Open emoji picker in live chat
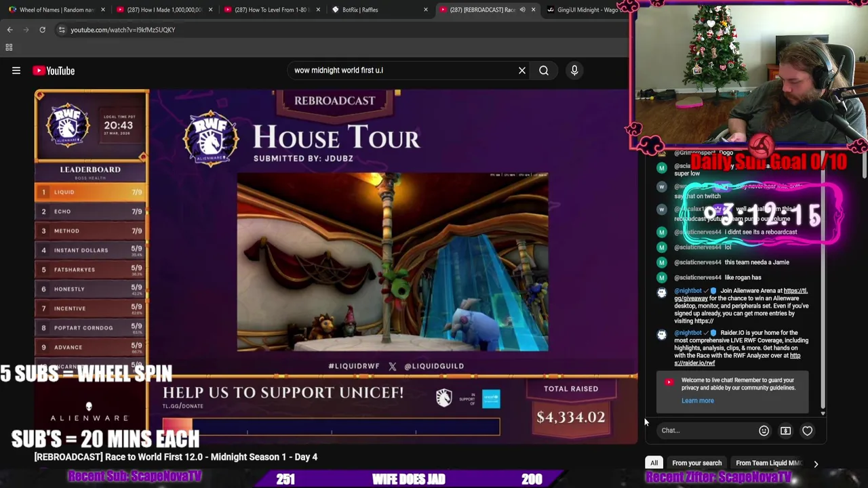This screenshot has height=488, width=868. [764, 430]
